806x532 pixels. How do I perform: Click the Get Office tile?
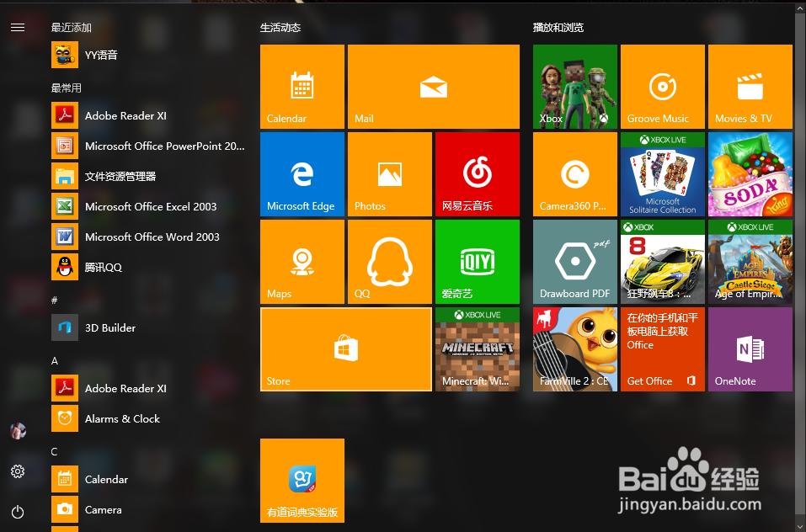[663, 349]
